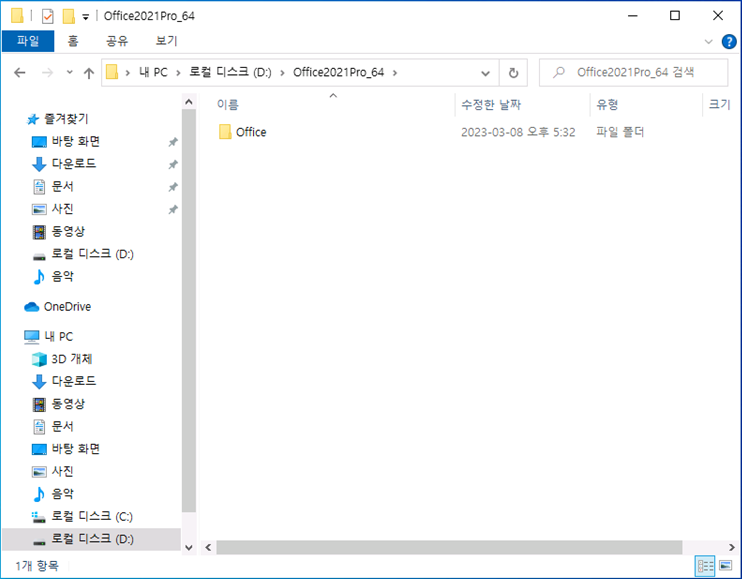742x579 pixels.
Task: Sort by 크기 column header
Action: point(719,105)
